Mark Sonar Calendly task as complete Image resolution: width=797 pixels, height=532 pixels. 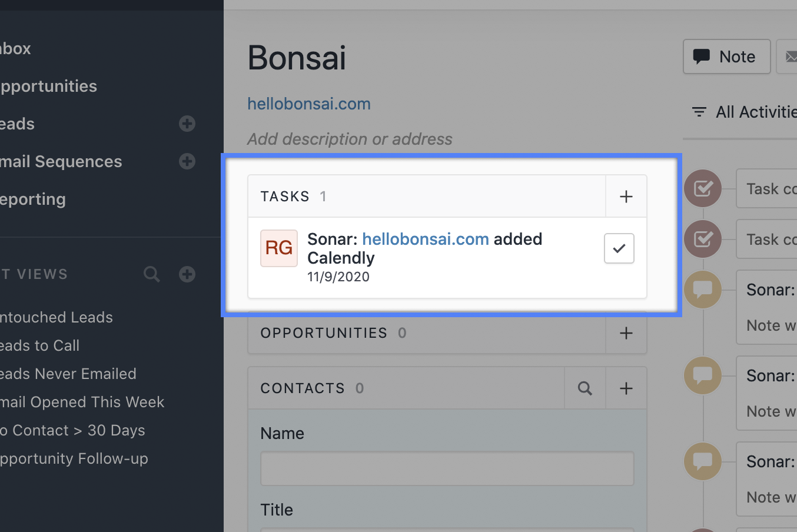619,248
